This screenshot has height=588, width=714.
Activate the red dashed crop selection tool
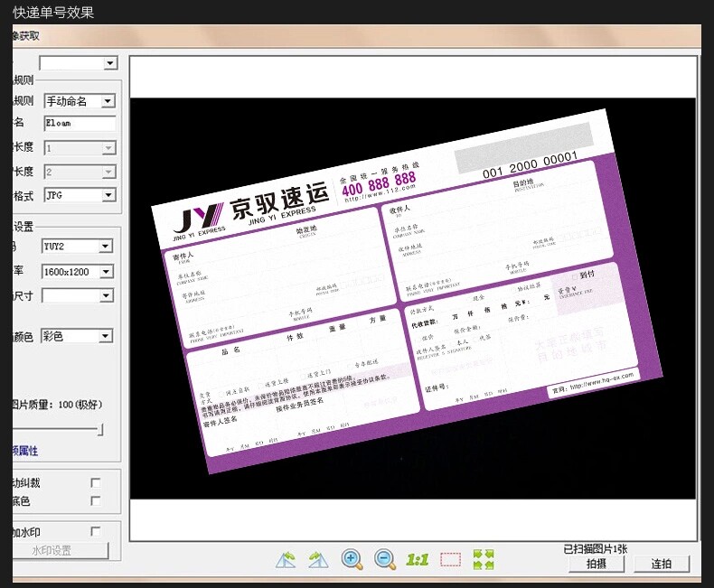tap(450, 560)
